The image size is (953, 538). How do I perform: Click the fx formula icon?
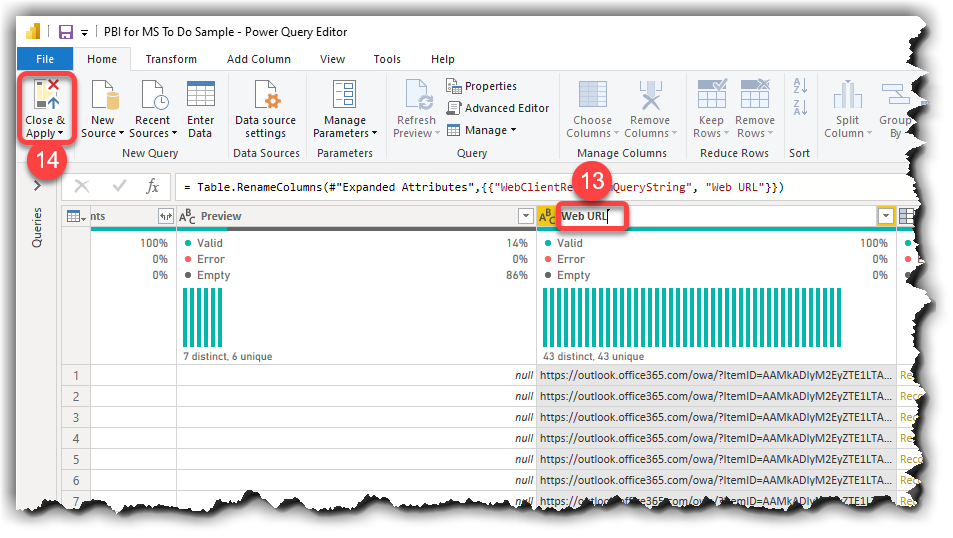153,186
